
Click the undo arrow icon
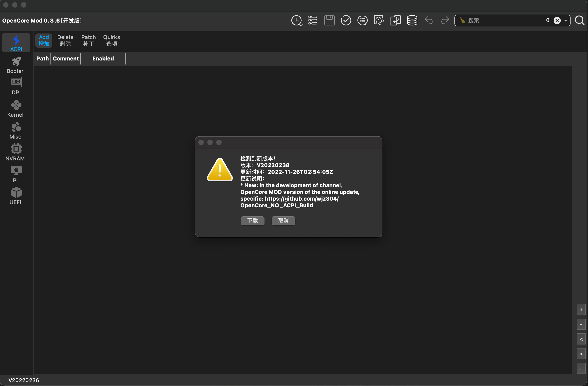click(429, 21)
